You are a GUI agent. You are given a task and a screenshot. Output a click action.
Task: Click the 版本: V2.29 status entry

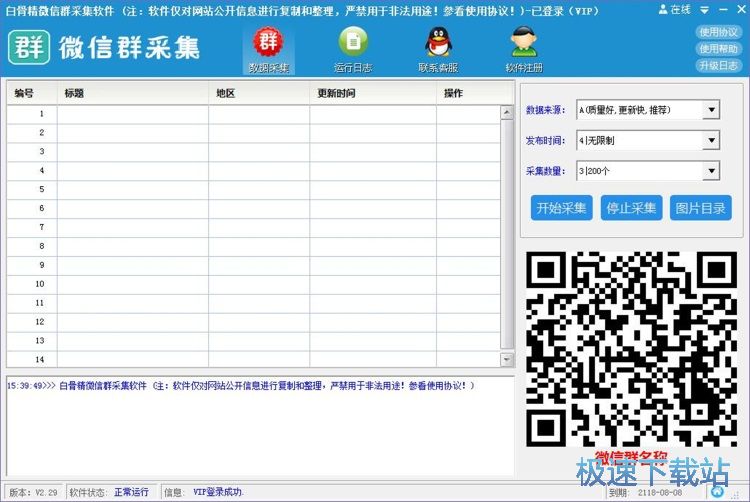coord(33,492)
